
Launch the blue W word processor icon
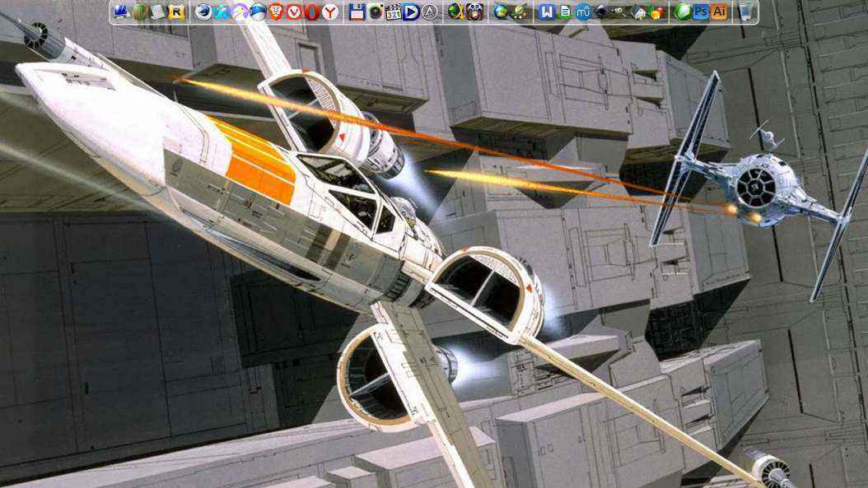pos(546,12)
